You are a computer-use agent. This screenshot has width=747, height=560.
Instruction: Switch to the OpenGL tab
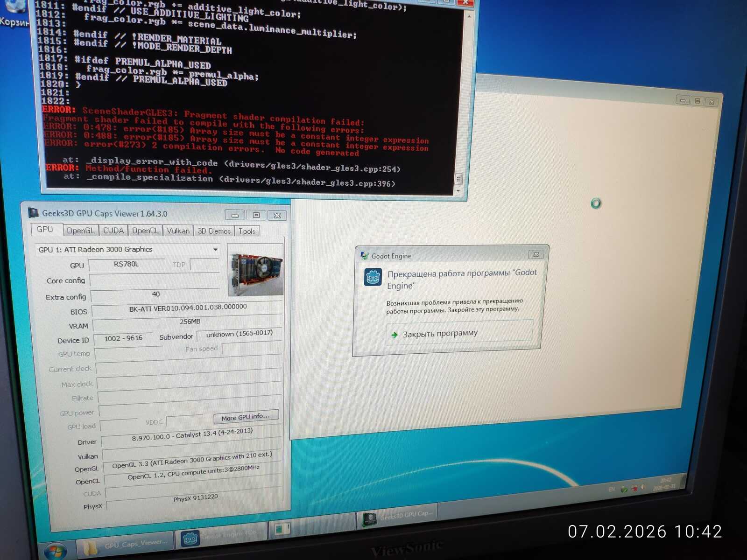click(80, 231)
